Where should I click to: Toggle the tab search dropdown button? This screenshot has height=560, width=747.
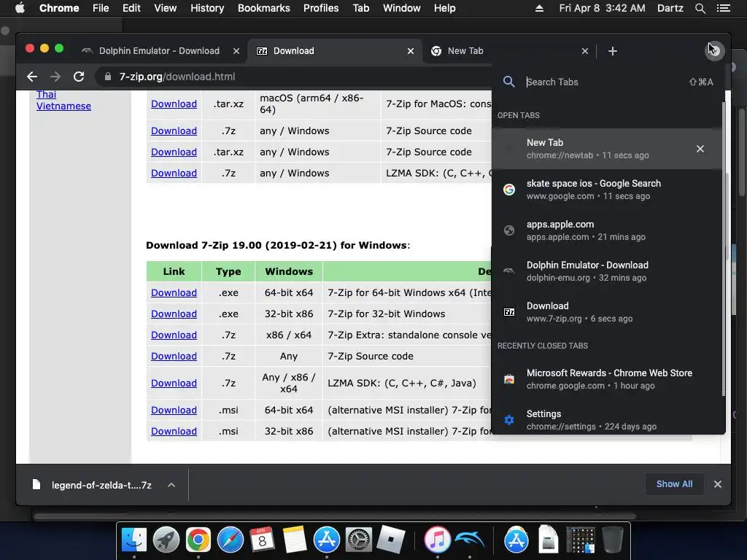(714, 50)
